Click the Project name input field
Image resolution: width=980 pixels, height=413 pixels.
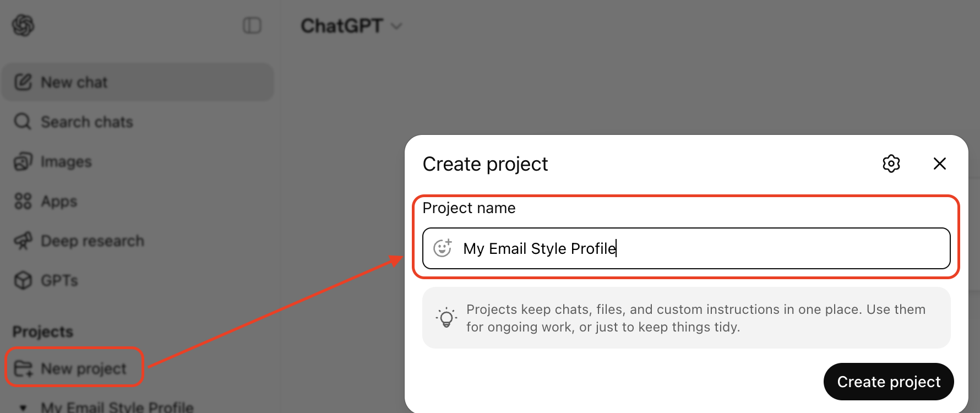[687, 248]
